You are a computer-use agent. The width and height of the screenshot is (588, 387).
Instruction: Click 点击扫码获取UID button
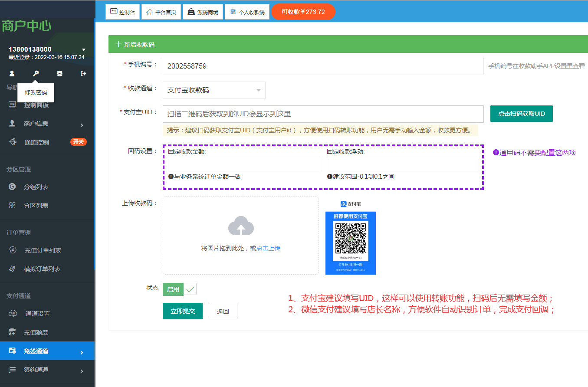521,114
